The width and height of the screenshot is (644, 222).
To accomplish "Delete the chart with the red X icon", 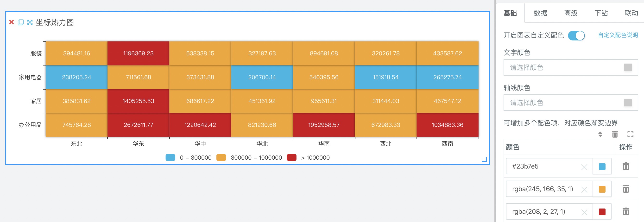I will pyautogui.click(x=11, y=22).
